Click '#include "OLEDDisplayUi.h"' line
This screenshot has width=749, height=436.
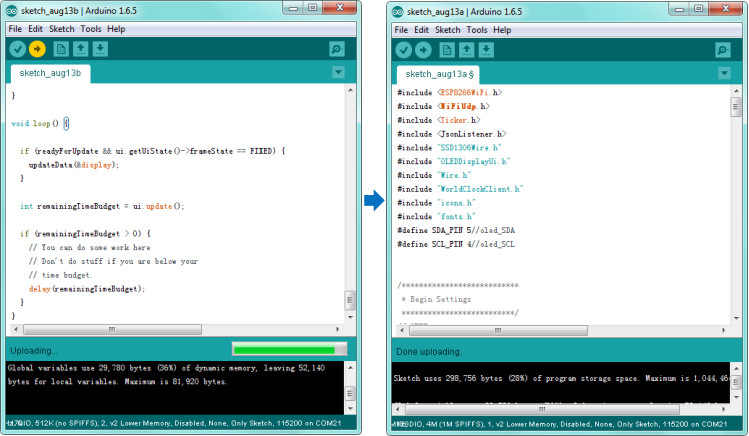tap(454, 161)
